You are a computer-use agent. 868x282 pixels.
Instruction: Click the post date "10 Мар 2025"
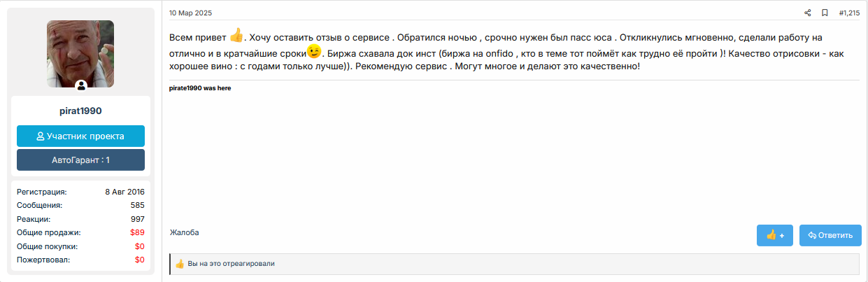[190, 13]
